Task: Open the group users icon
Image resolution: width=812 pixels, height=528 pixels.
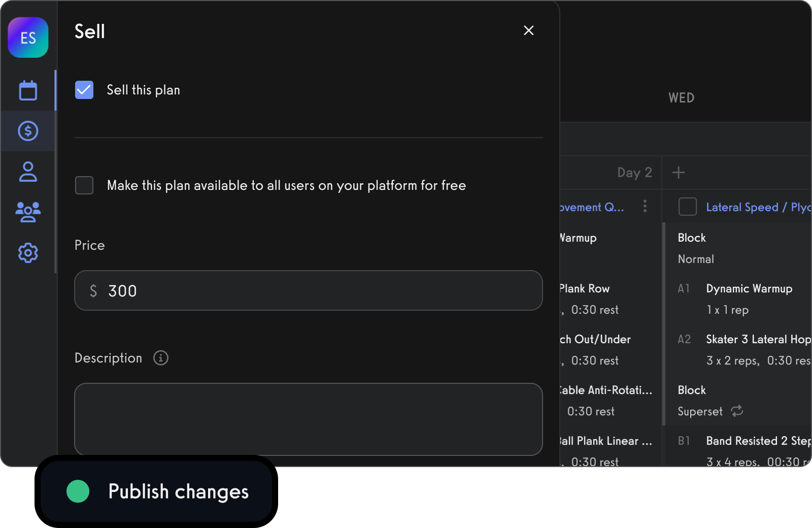Action: pyautogui.click(x=28, y=212)
